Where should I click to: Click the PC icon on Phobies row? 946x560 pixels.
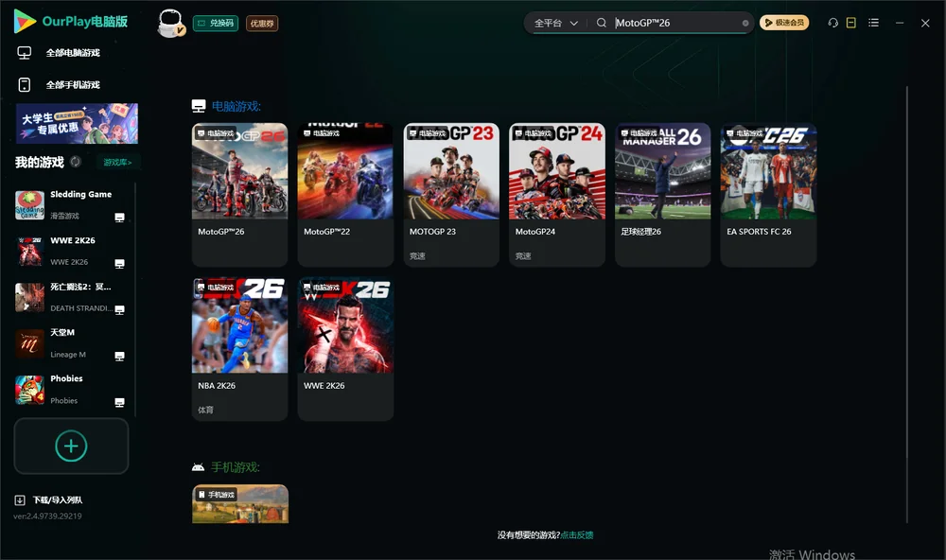(119, 403)
